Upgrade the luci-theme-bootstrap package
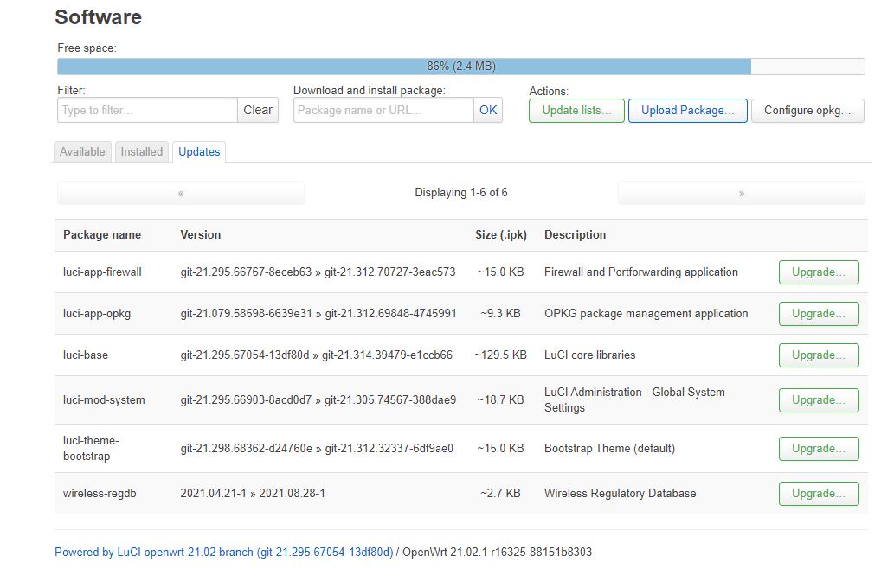This screenshot has height=588, width=881. pos(818,448)
